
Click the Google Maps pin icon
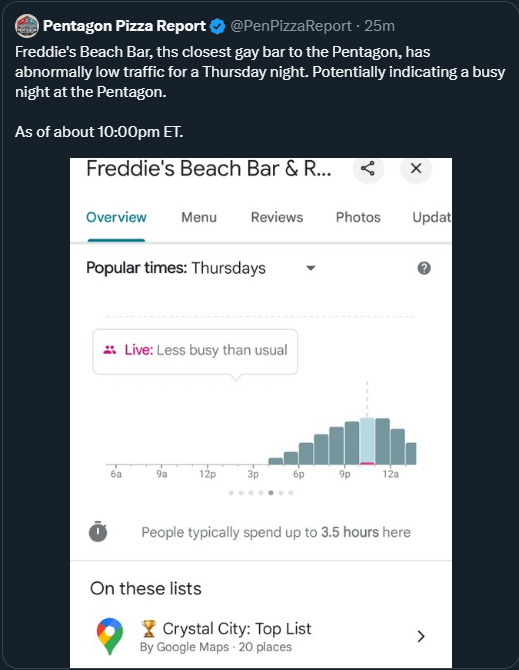[x=110, y=636]
